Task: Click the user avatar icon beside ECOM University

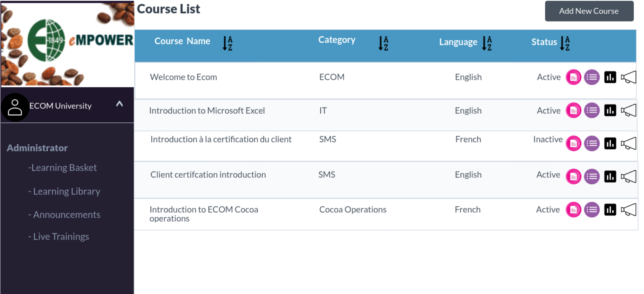Action: coord(15,107)
